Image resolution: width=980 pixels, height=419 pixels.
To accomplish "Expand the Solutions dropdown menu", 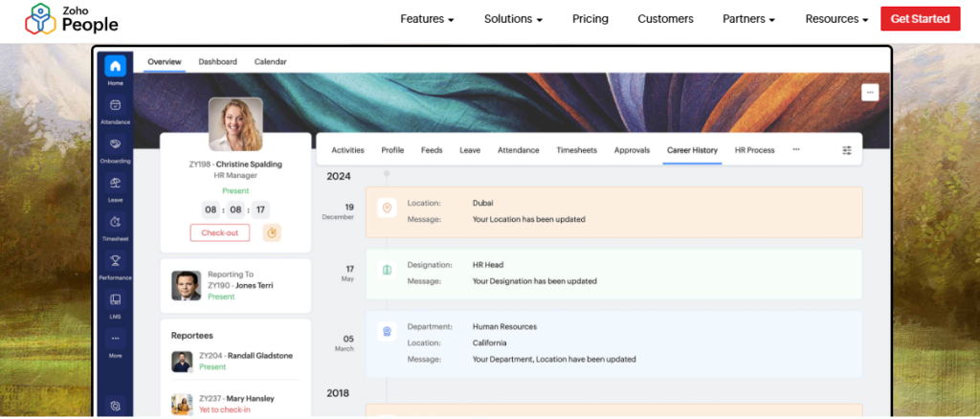I will pos(513,19).
